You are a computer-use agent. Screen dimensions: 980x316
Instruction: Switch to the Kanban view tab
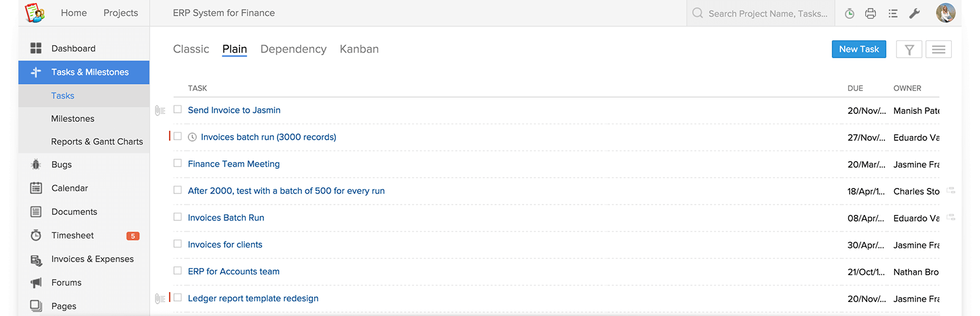click(x=359, y=49)
